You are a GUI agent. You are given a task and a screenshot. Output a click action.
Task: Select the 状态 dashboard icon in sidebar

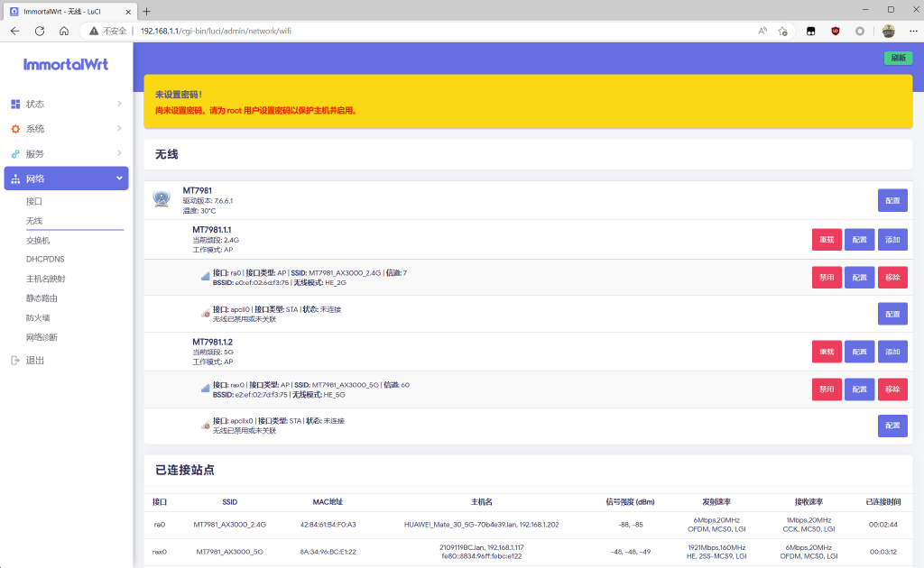(x=14, y=103)
